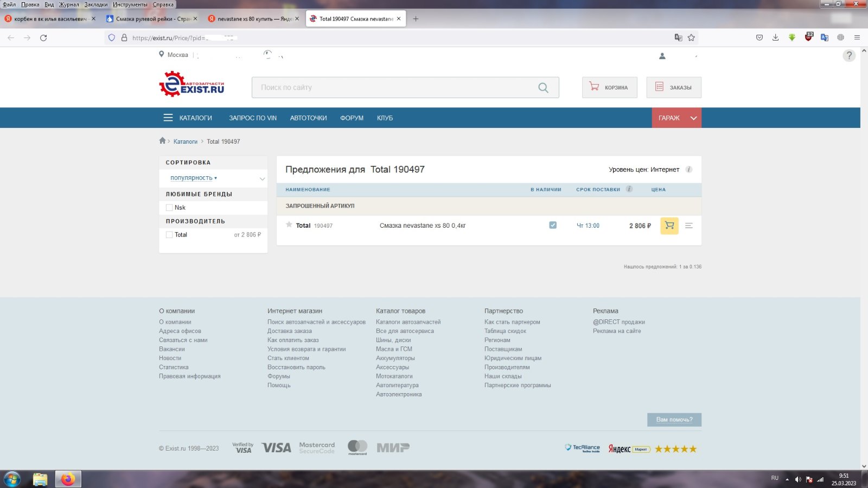Viewport: 868px width, 488px height.
Task: Open Клуб in the navigation
Action: click(385, 118)
